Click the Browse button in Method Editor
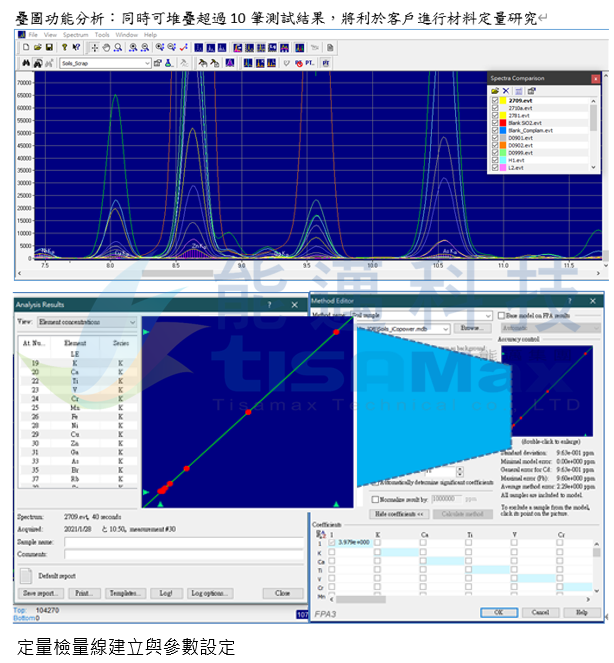Screen dimensions: 614x663 click(x=472, y=328)
